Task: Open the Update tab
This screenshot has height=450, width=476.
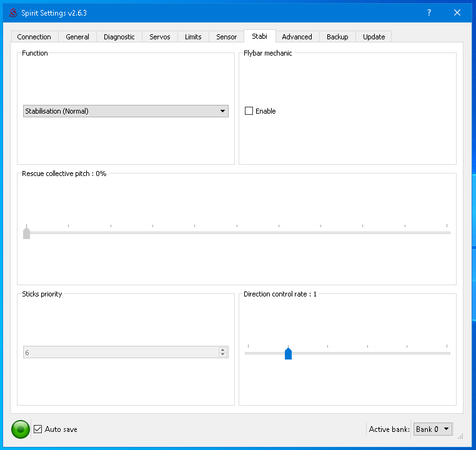Action: tap(374, 37)
